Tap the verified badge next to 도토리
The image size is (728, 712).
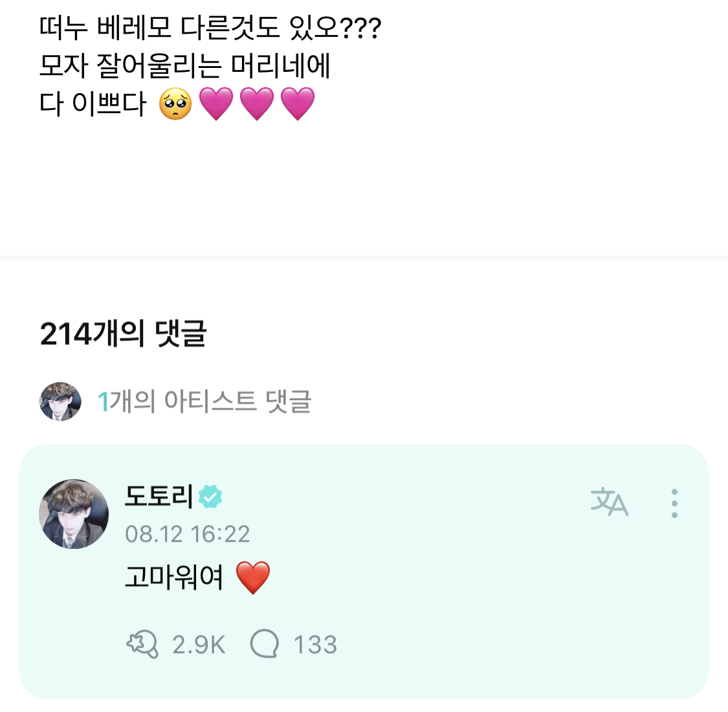[x=210, y=497]
